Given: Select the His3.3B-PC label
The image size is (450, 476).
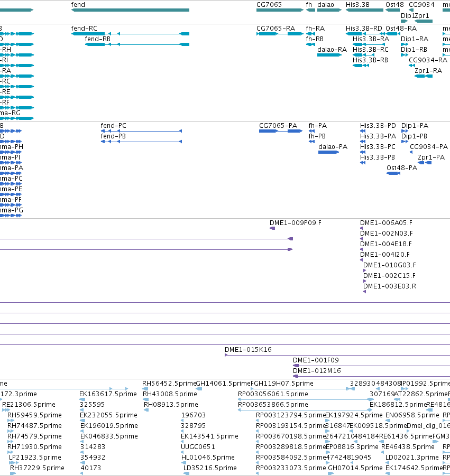Looking at the screenshot, I should coord(378,147).
